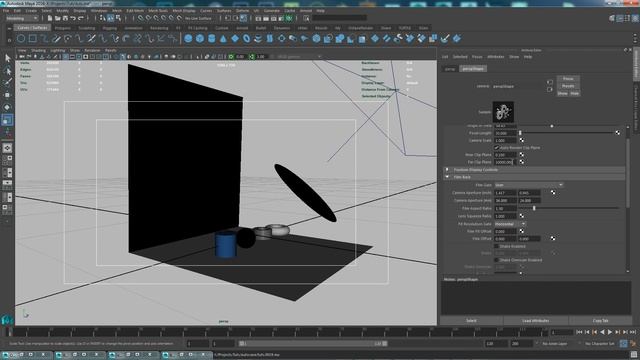Open the Film Gate dropdown

(529, 185)
